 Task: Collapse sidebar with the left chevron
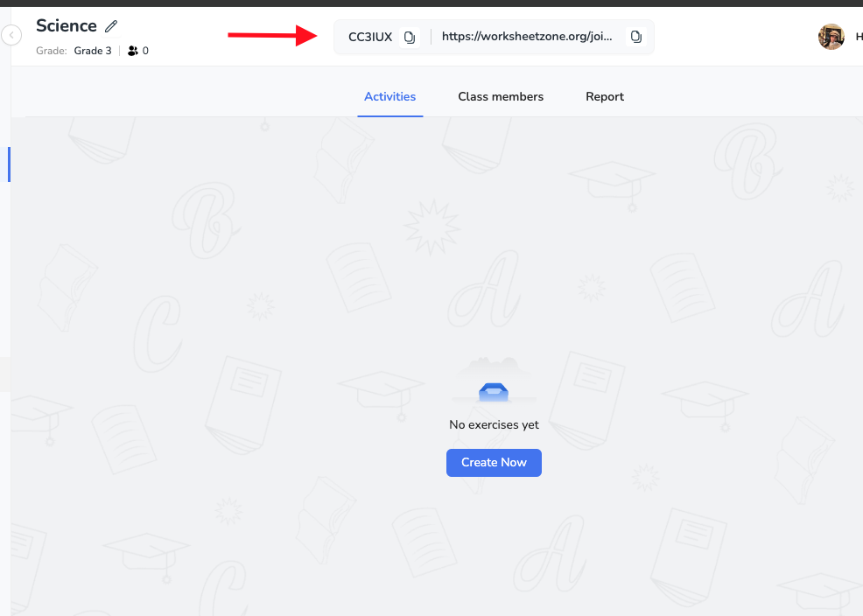coord(11,35)
